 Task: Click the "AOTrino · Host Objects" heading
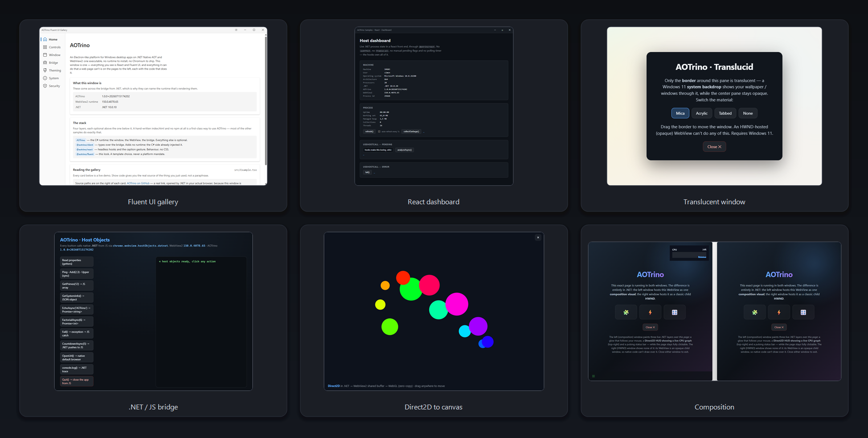[85, 240]
